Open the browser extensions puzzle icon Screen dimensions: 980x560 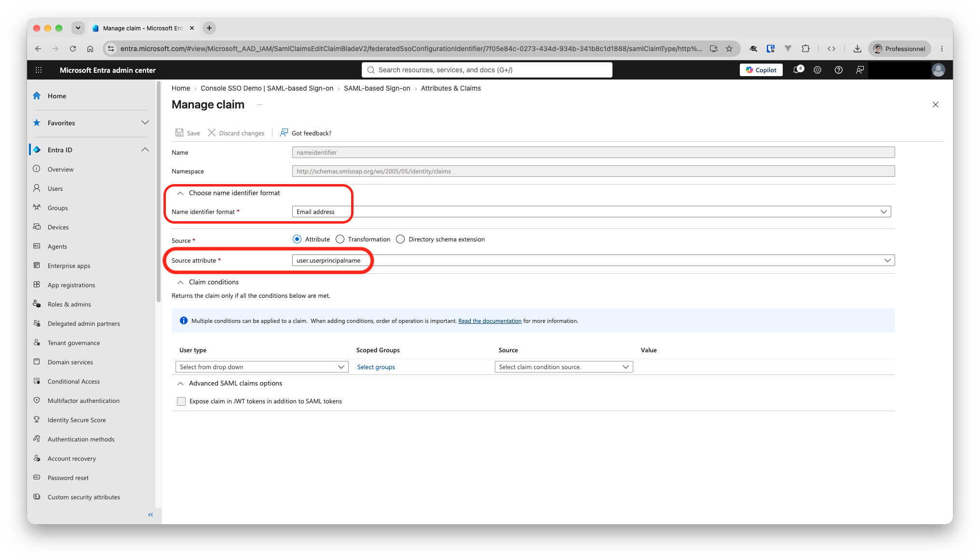click(x=805, y=49)
